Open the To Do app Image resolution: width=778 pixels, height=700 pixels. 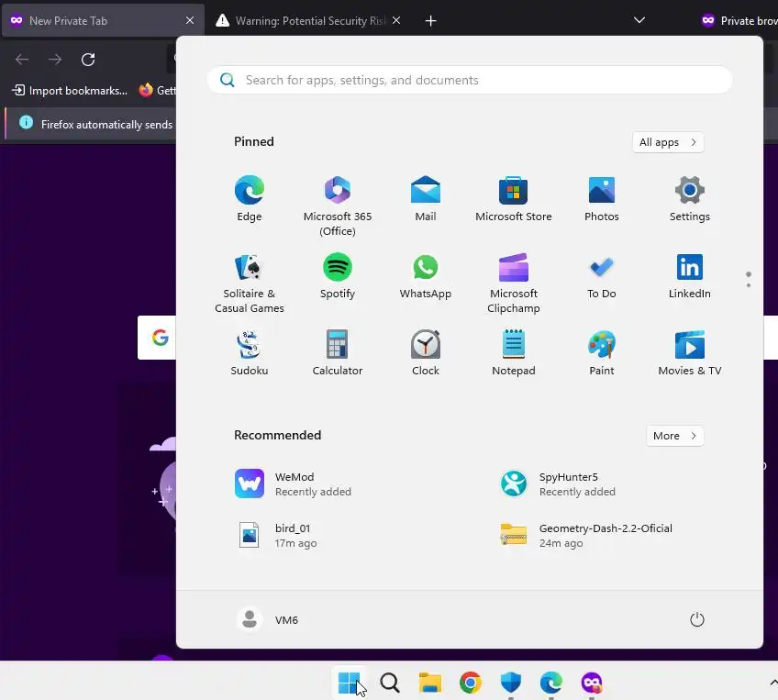[601, 276]
